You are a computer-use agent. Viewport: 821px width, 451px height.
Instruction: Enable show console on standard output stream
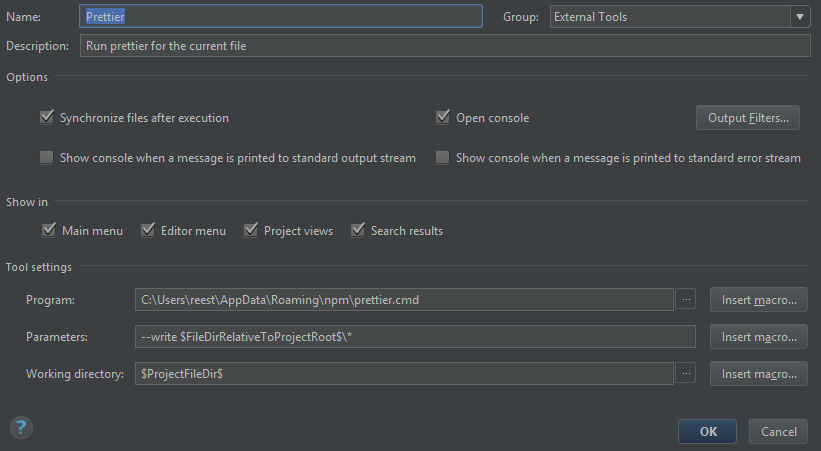(x=46, y=158)
